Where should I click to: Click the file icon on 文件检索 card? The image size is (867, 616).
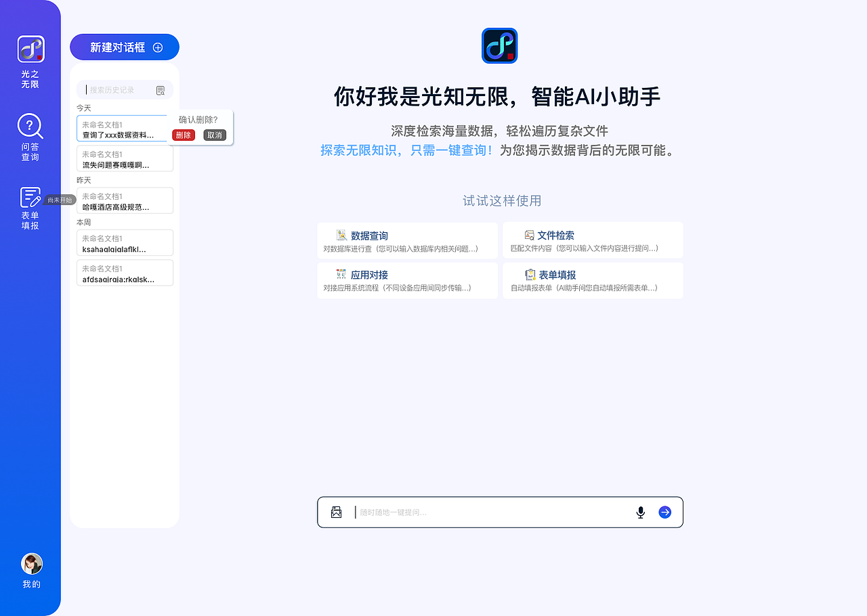[530, 235]
